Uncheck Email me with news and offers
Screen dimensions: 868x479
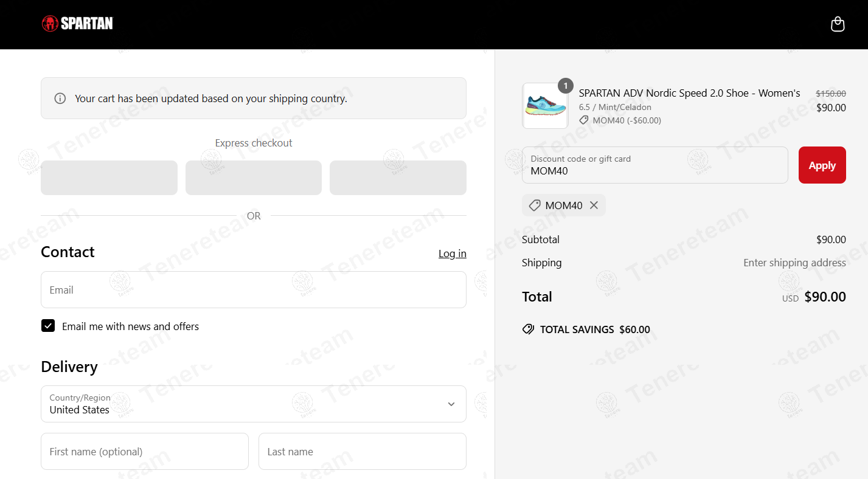click(48, 326)
